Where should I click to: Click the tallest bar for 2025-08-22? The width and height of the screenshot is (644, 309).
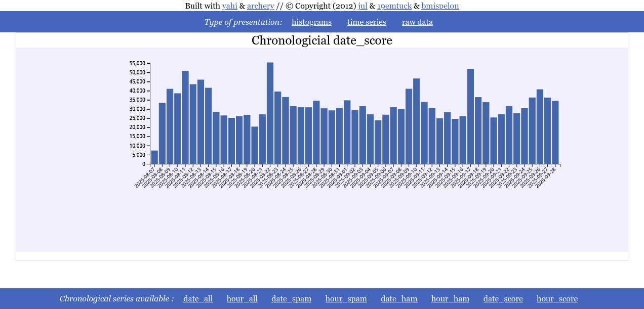click(270, 113)
